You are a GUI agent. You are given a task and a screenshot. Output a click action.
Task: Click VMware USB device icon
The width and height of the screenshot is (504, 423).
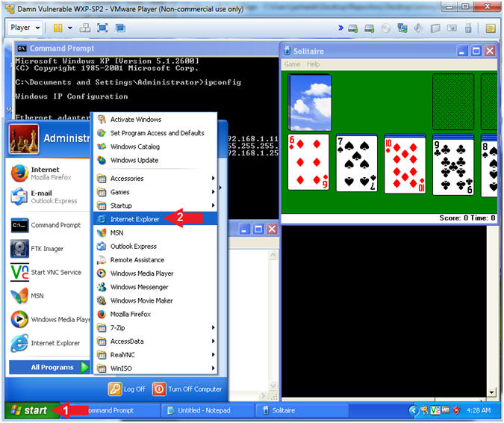[x=468, y=28]
